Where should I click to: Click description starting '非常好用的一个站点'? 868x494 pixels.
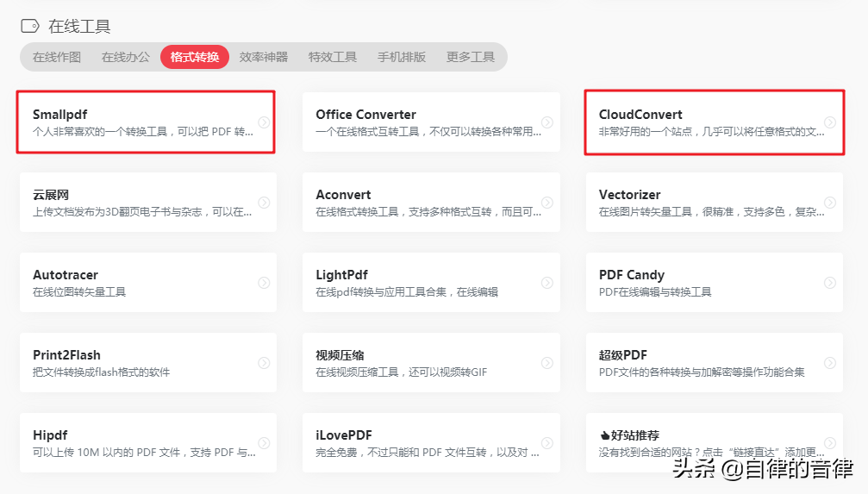coord(711,132)
